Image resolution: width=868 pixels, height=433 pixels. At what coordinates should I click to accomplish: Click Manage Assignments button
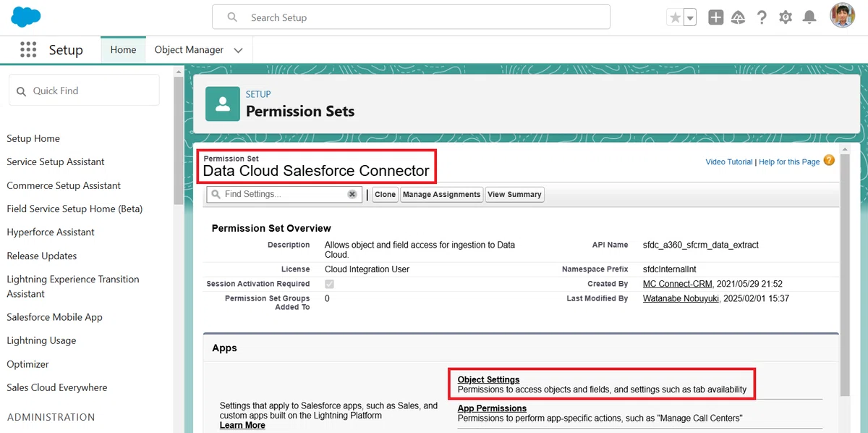point(441,194)
